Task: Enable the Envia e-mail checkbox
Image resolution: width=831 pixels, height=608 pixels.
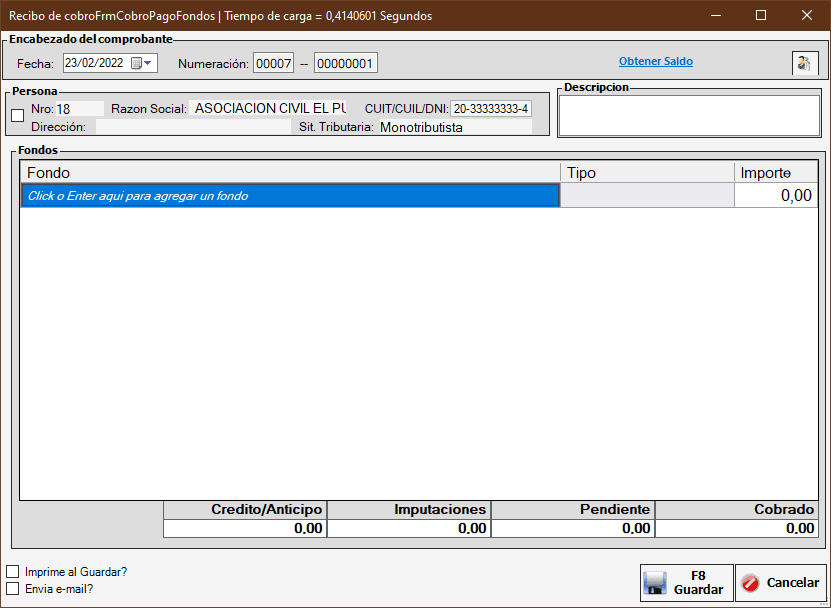Action: pyautogui.click(x=13, y=589)
